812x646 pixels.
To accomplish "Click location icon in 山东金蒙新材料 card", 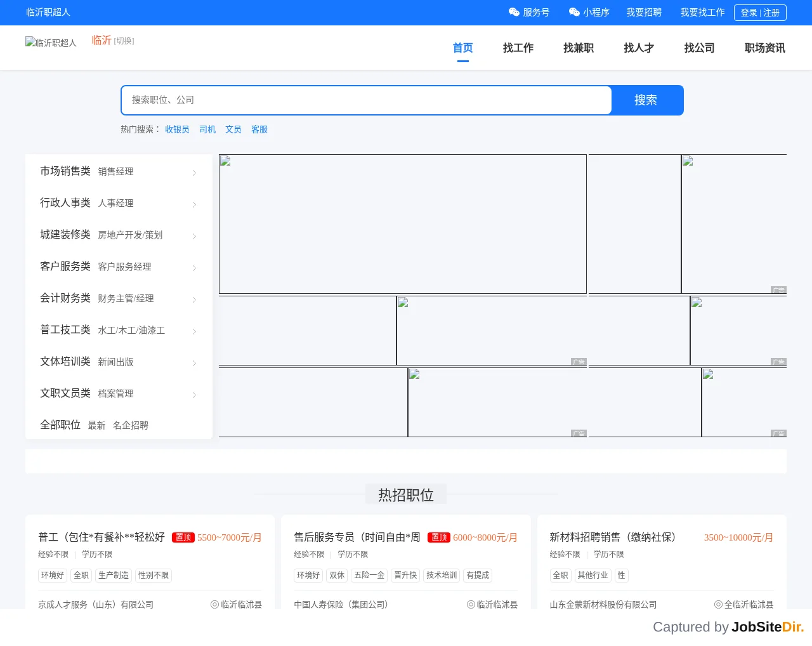I will [x=718, y=605].
